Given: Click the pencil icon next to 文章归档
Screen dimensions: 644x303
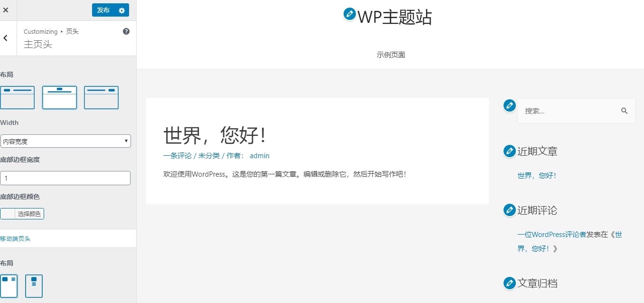Looking at the screenshot, I should tap(509, 283).
